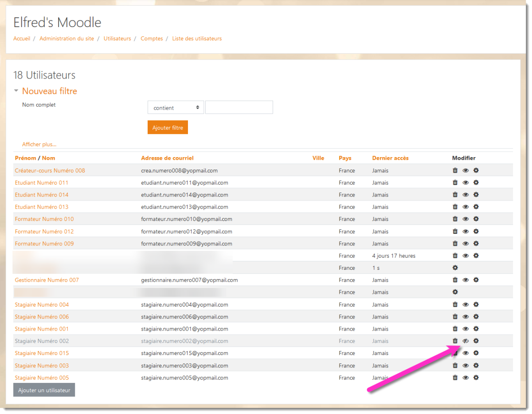Delete user Etudiant Numéro 013
Screen dimensions: 532x414
point(455,207)
